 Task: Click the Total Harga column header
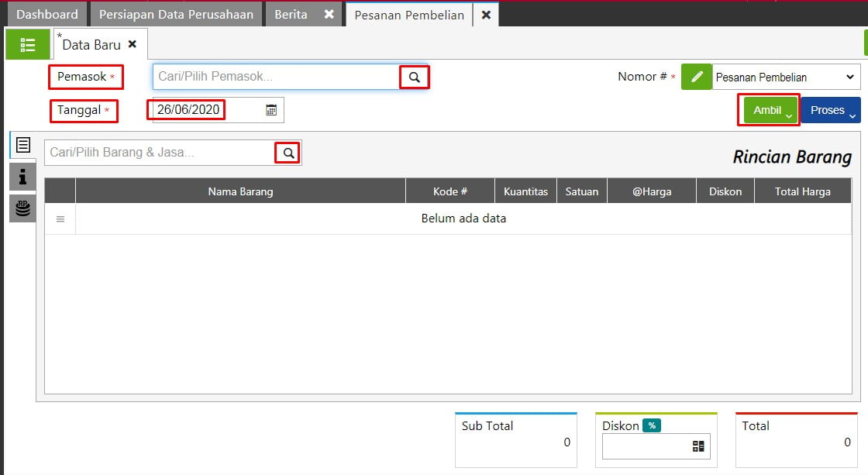pyautogui.click(x=803, y=191)
